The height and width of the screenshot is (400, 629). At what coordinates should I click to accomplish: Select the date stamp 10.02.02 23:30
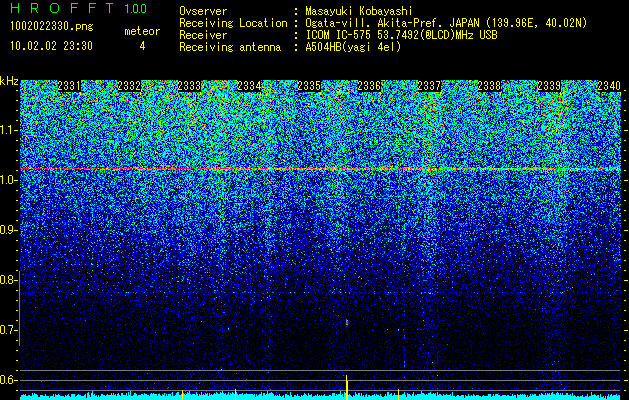[x=51, y=46]
